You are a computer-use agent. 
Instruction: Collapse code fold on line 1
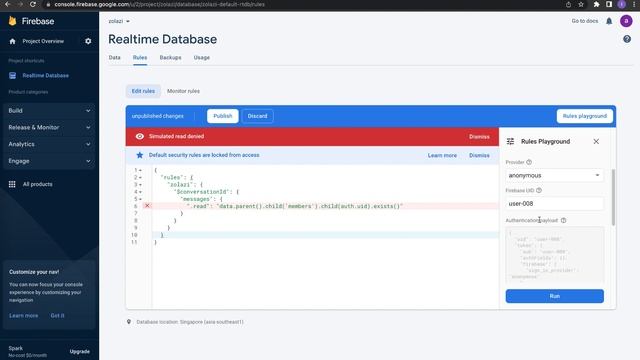140,170
